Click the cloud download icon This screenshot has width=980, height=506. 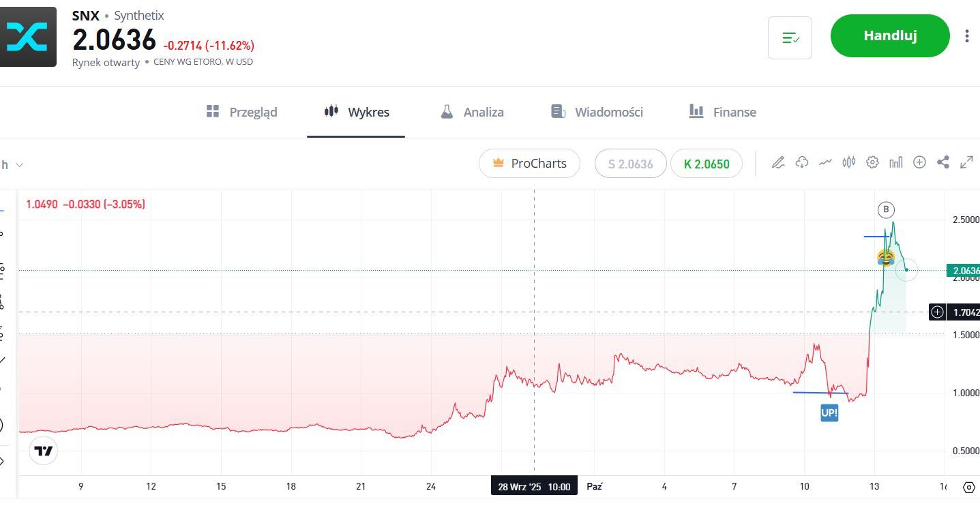click(802, 162)
